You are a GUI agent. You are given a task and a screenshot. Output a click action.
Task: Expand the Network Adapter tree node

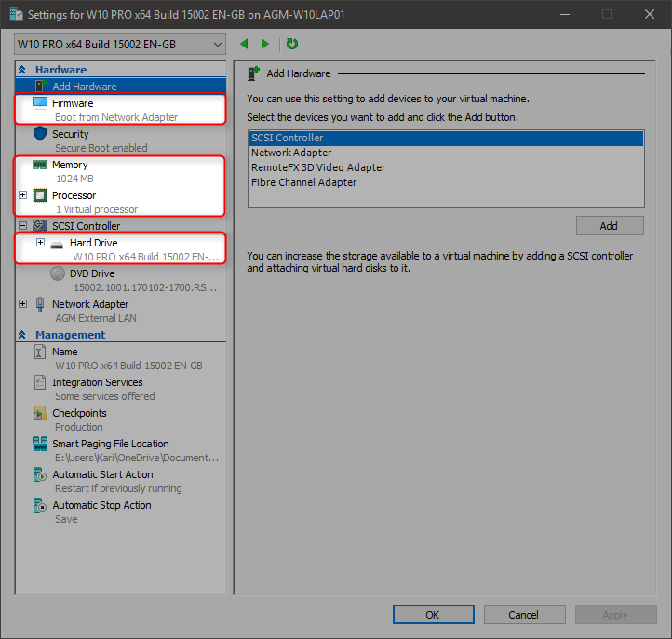tap(22, 303)
